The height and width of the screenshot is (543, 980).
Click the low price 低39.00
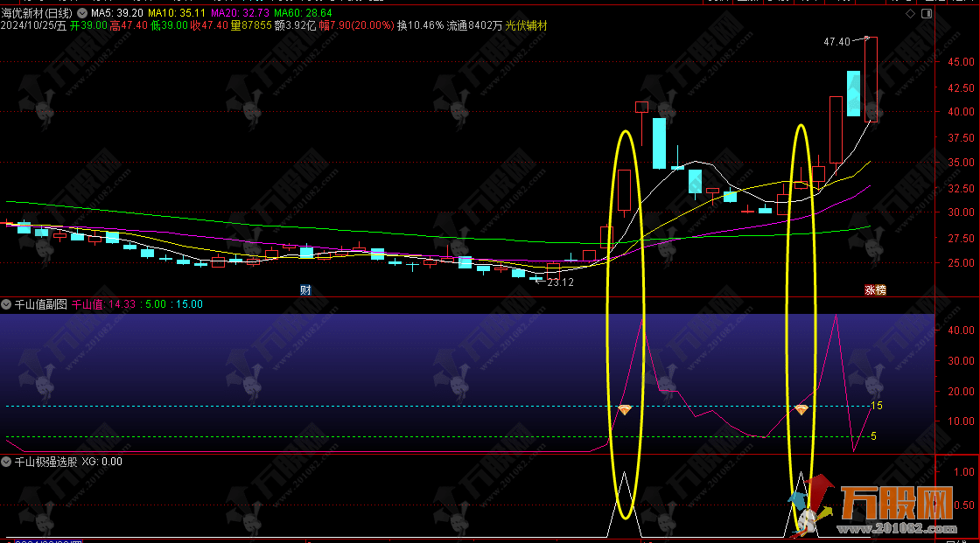pos(170,25)
